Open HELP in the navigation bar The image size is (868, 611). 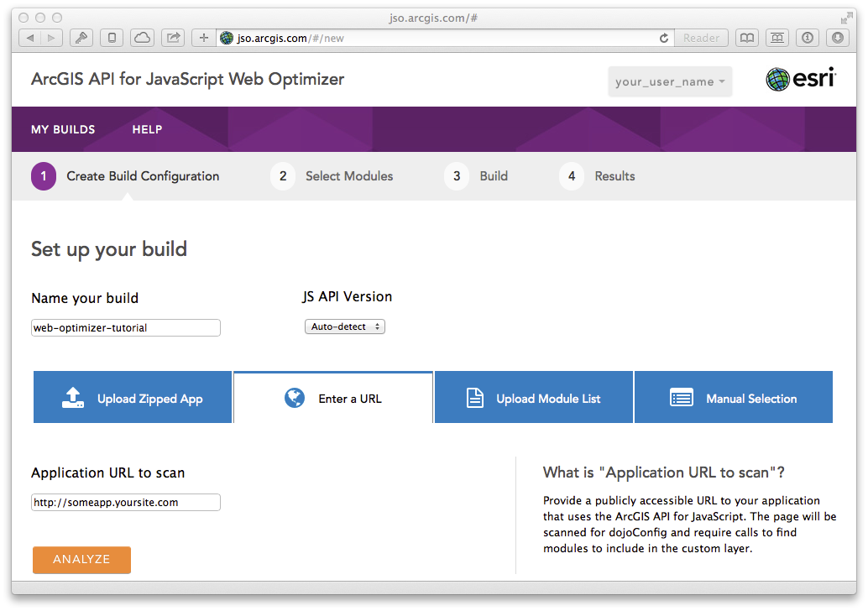[x=147, y=129]
